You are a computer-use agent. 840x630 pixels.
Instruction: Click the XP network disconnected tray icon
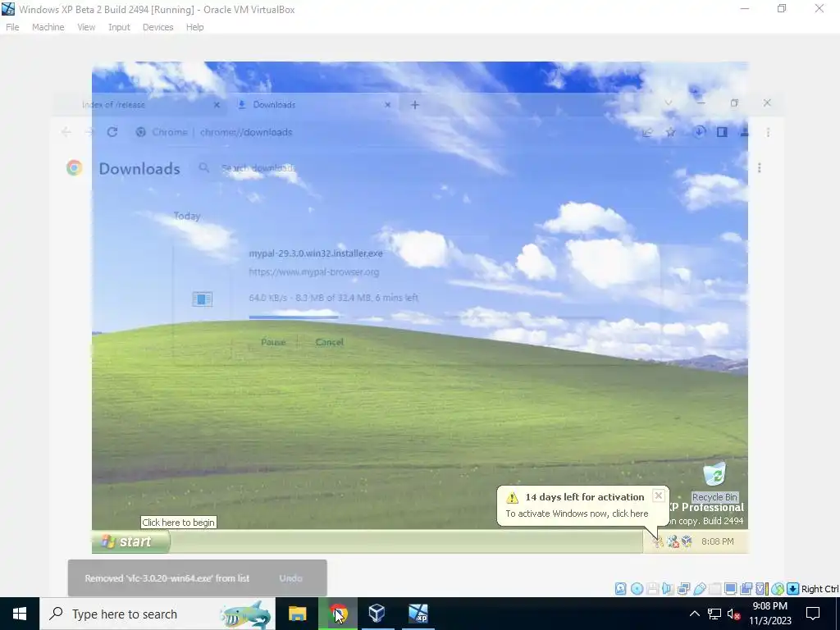click(x=673, y=541)
